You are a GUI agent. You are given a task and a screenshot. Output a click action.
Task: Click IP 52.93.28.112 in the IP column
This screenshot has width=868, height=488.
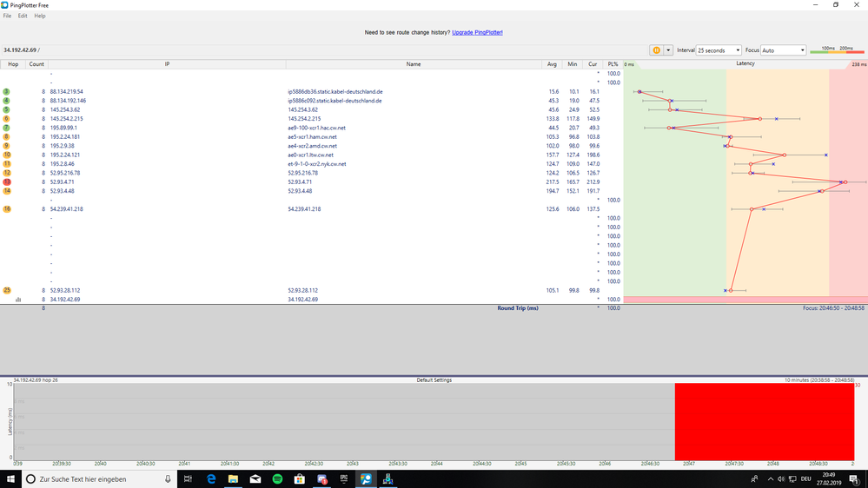point(65,290)
